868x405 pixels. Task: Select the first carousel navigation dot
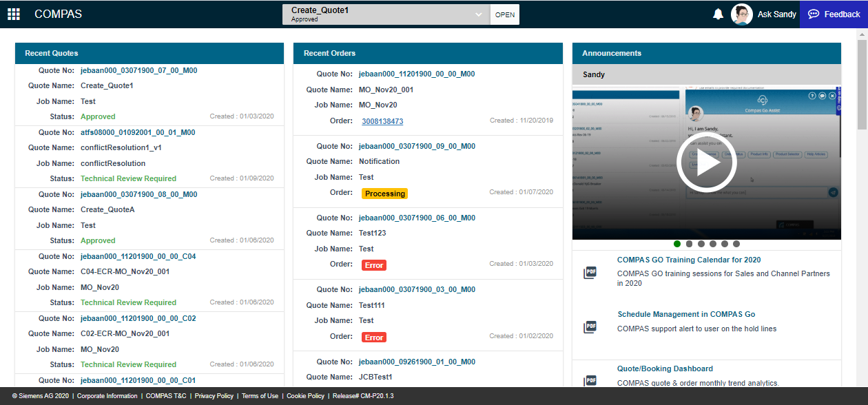pyautogui.click(x=676, y=244)
